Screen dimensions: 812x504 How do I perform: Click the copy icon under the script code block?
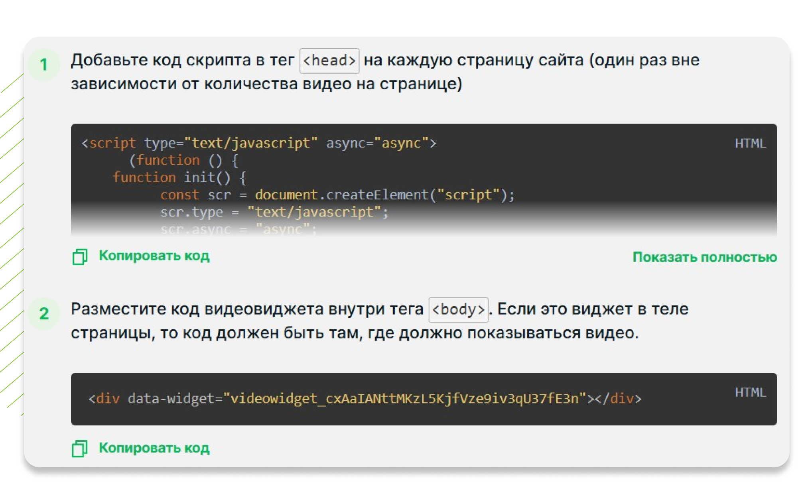(80, 256)
